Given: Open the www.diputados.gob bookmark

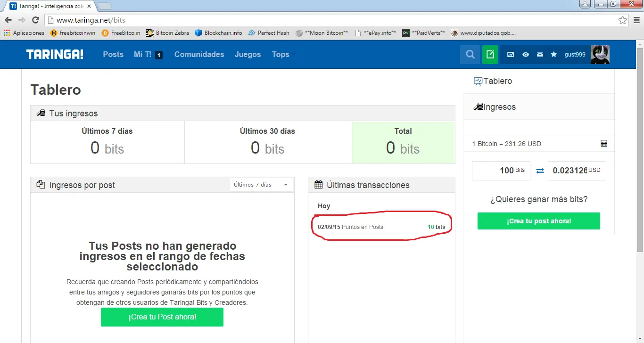Looking at the screenshot, I should click(x=483, y=33).
